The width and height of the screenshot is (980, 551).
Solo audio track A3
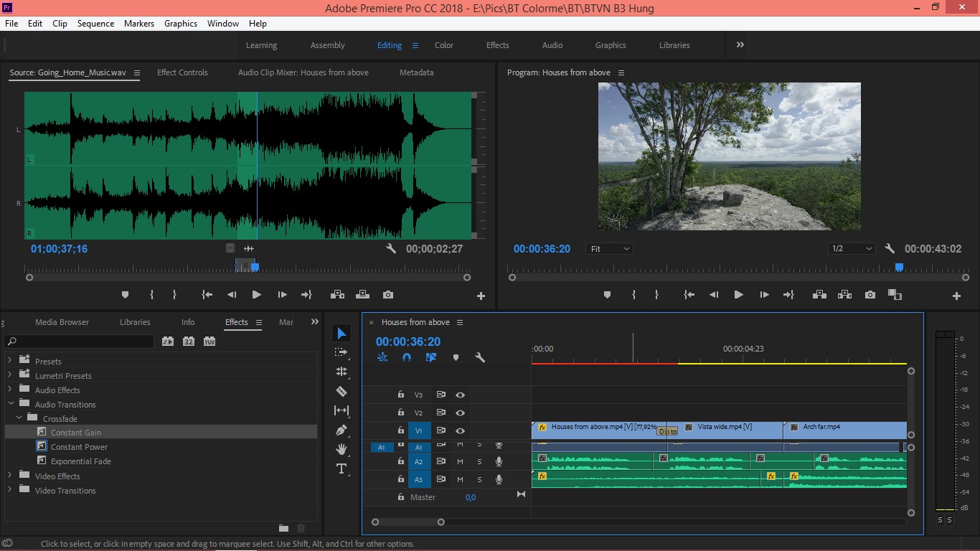pyautogui.click(x=479, y=479)
